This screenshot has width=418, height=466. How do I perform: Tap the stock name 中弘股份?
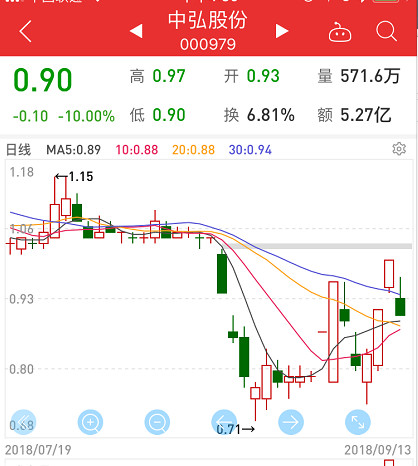pos(208,20)
